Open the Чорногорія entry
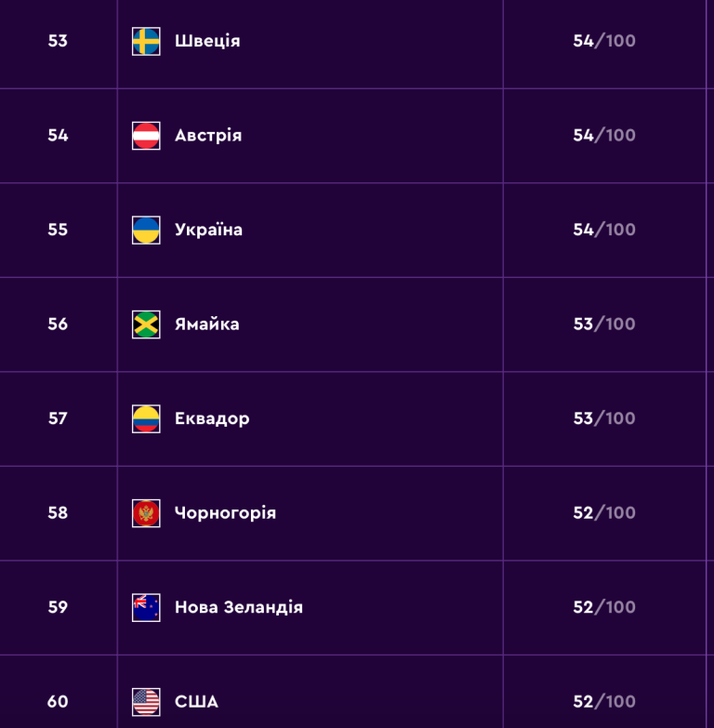 click(x=225, y=513)
